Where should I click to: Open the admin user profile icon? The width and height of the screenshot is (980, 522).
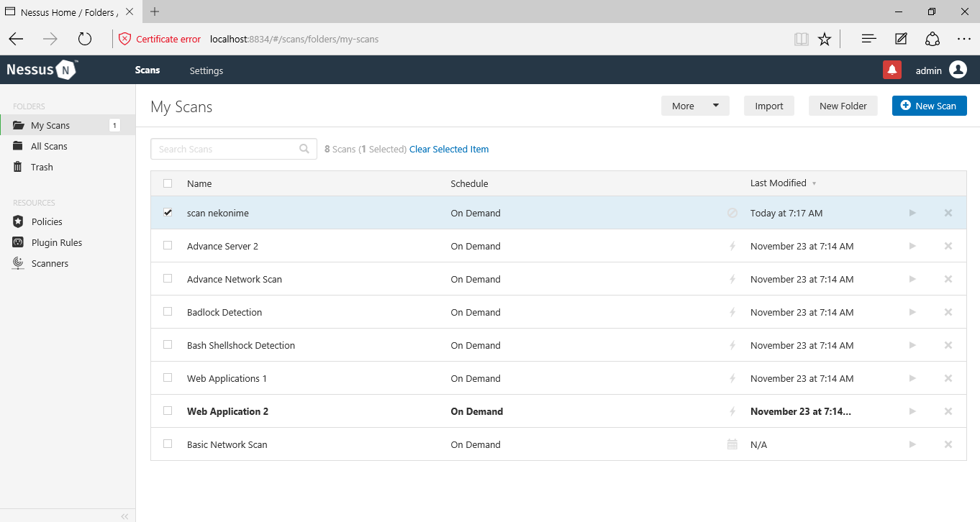click(x=958, y=70)
